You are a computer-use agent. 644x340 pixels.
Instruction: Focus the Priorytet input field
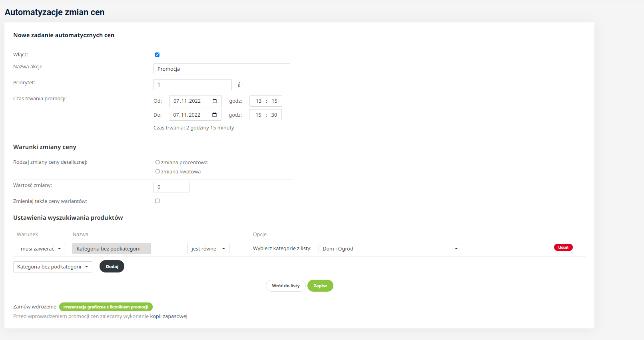click(192, 85)
